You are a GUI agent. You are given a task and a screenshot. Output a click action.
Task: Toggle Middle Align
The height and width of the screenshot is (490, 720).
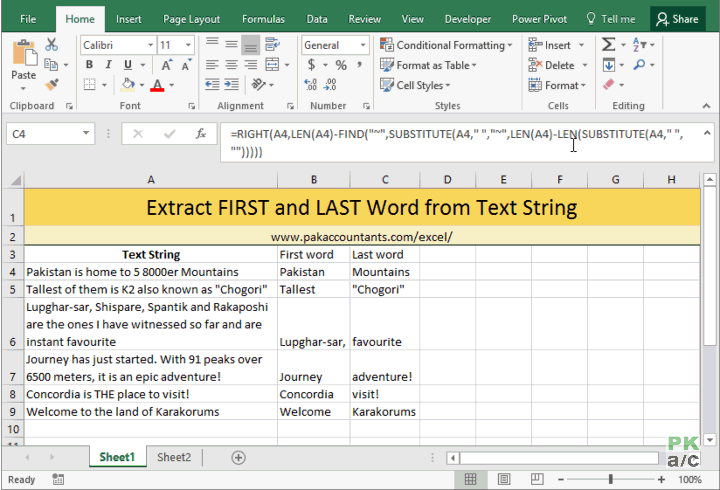tap(231, 45)
